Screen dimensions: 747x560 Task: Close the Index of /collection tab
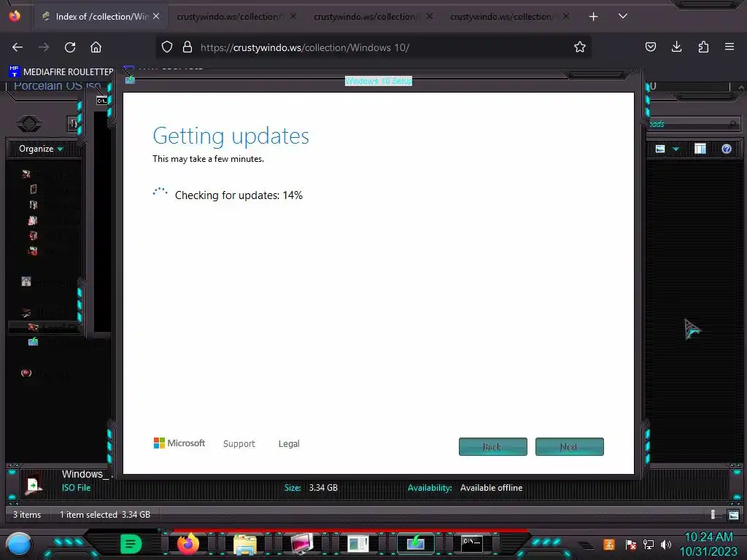click(x=156, y=16)
